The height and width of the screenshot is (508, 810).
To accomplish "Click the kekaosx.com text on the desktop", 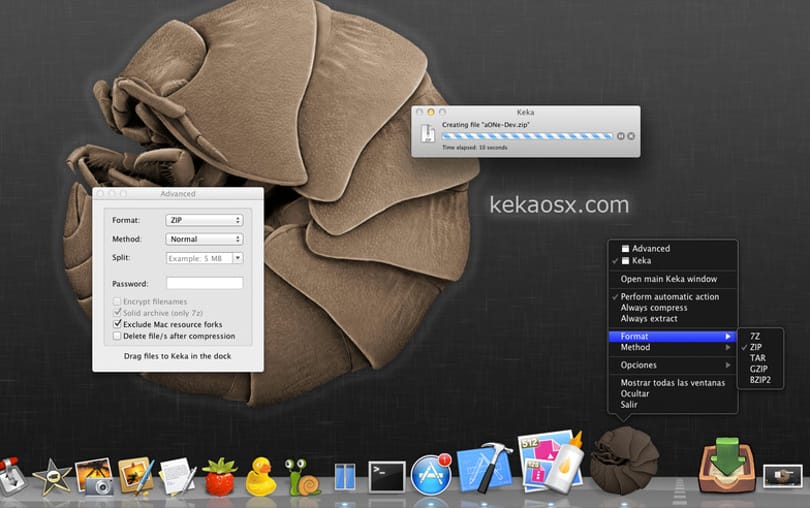I will [559, 205].
